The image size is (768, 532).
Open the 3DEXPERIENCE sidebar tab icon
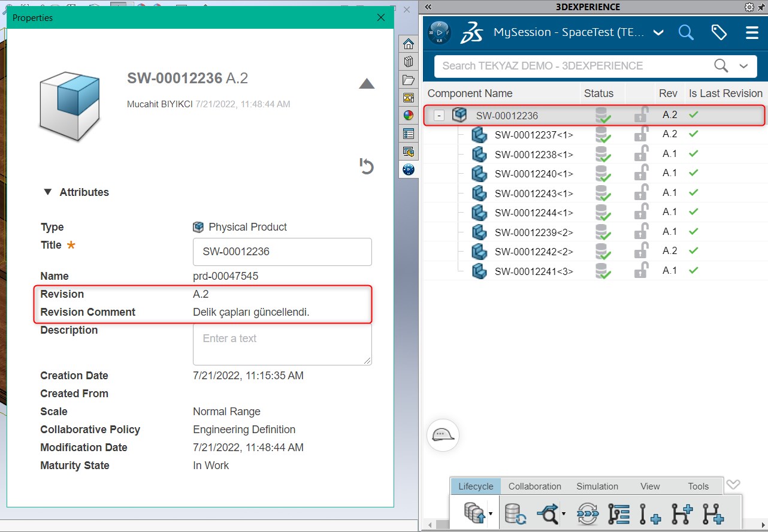click(x=409, y=170)
